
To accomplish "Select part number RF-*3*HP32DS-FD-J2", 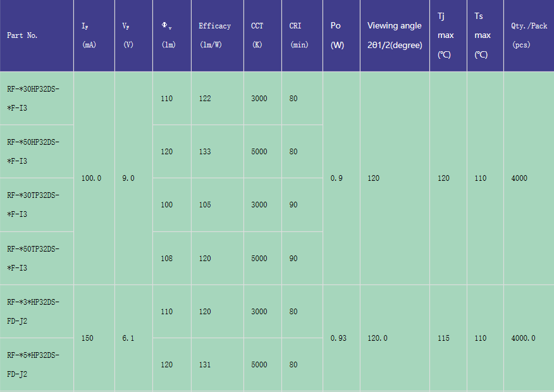I will pos(34,312).
